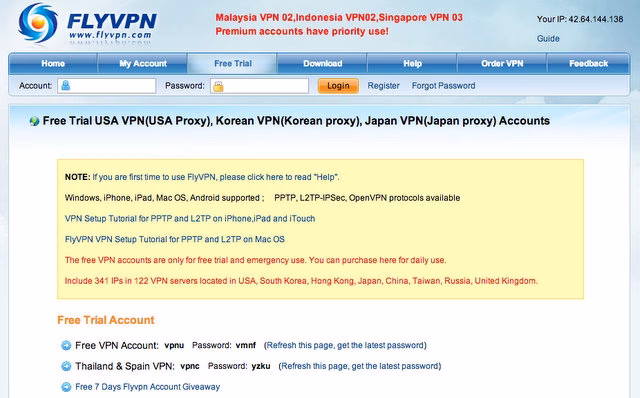Click the Premium accounts have priority use text
This screenshot has height=398, width=640.
(302, 31)
